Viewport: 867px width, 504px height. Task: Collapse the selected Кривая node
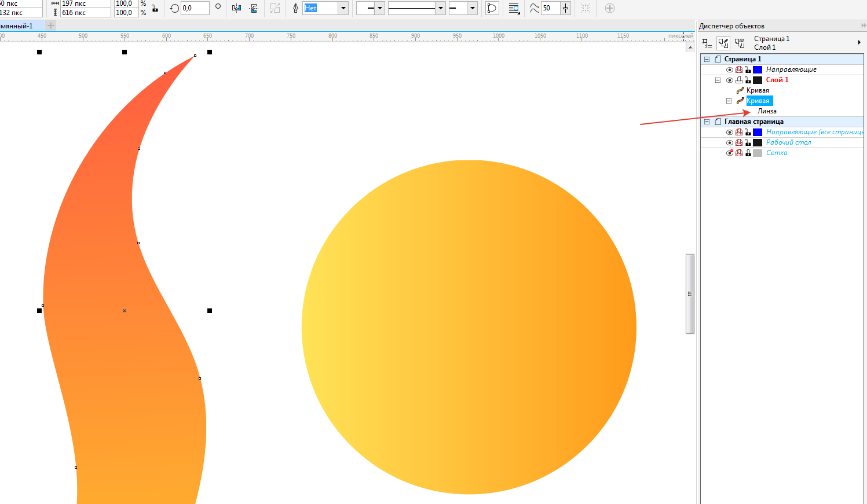click(x=729, y=101)
